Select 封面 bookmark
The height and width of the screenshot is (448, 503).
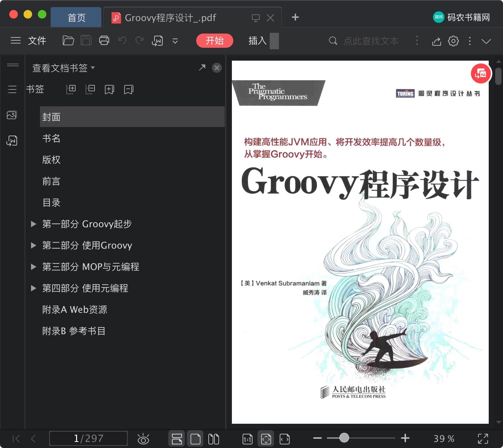[x=132, y=117]
